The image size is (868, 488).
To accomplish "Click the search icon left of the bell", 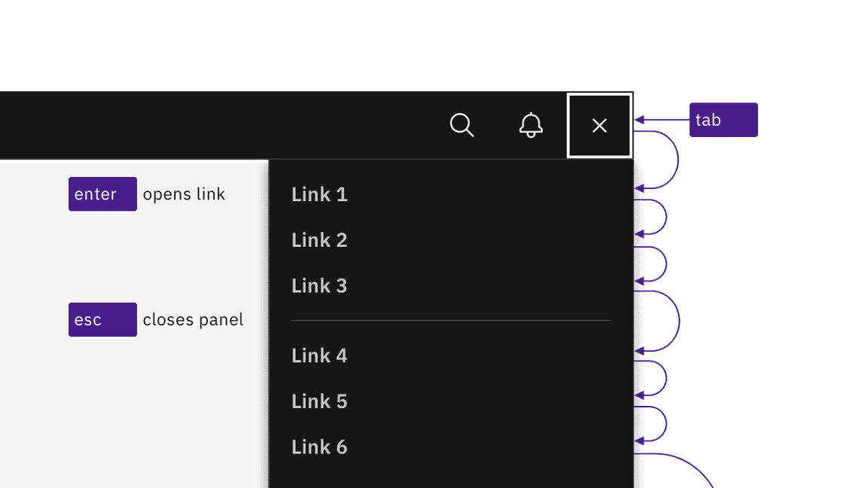I will pyautogui.click(x=462, y=125).
